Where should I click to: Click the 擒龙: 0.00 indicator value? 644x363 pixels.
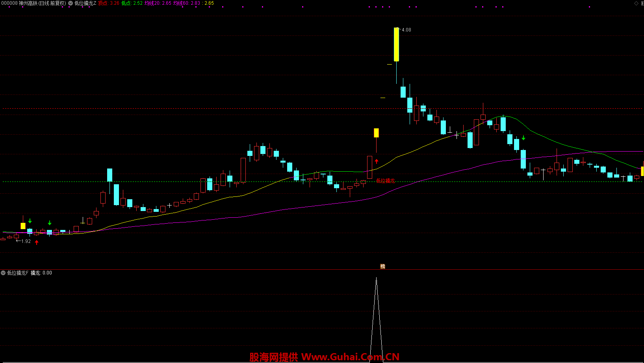tap(41, 273)
